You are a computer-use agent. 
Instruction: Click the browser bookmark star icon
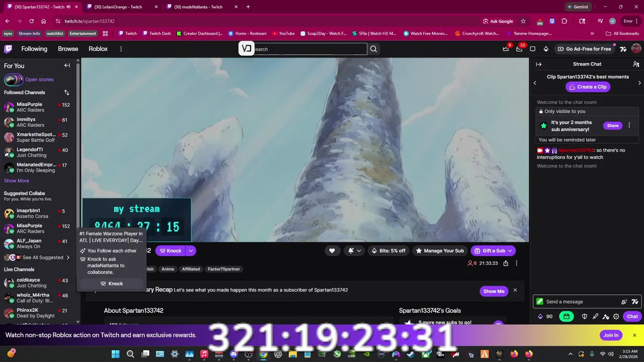click(523, 21)
